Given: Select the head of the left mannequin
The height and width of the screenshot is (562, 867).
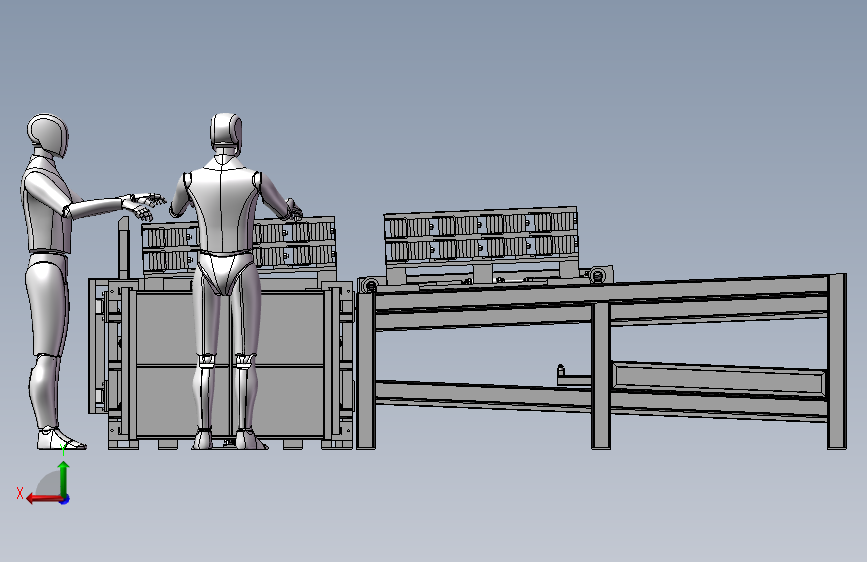Looking at the screenshot, I should point(48,135).
